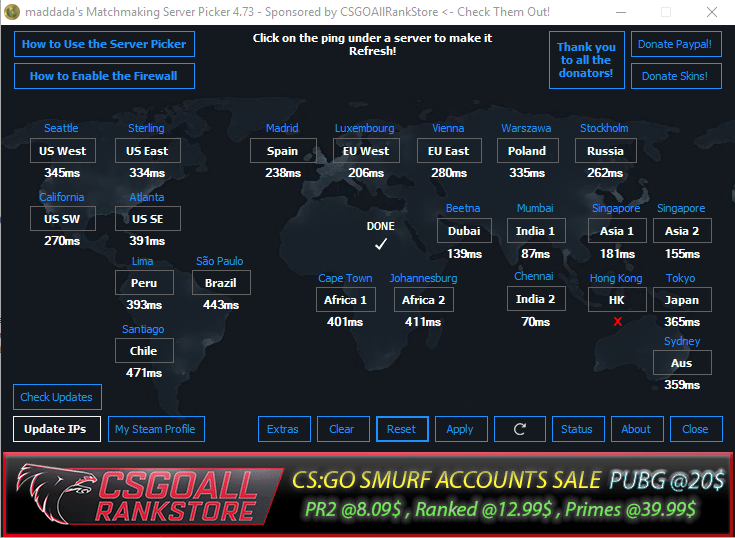Viewport: 735px width, 538px height.
Task: Refresh the 391ms ping under US SE
Action: tap(147, 241)
